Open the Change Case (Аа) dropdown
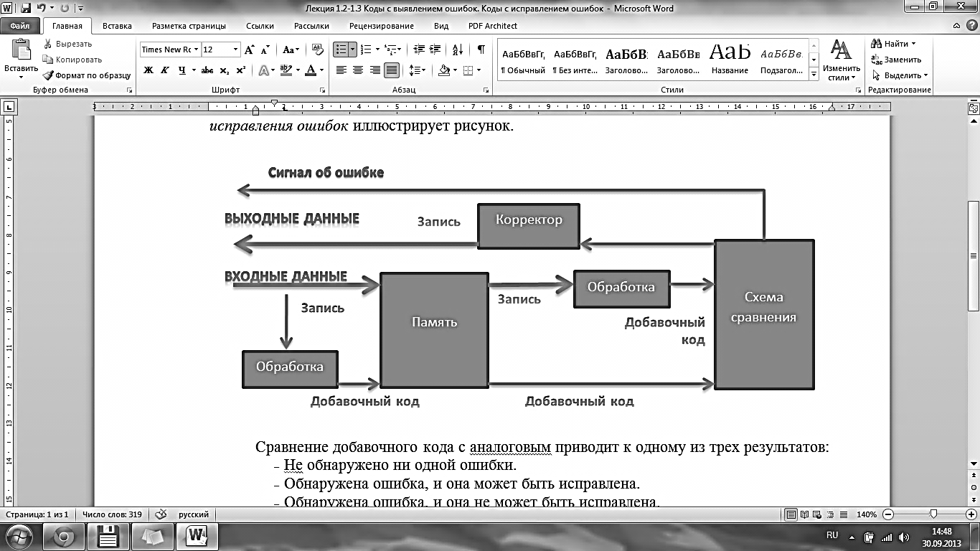 (x=291, y=50)
